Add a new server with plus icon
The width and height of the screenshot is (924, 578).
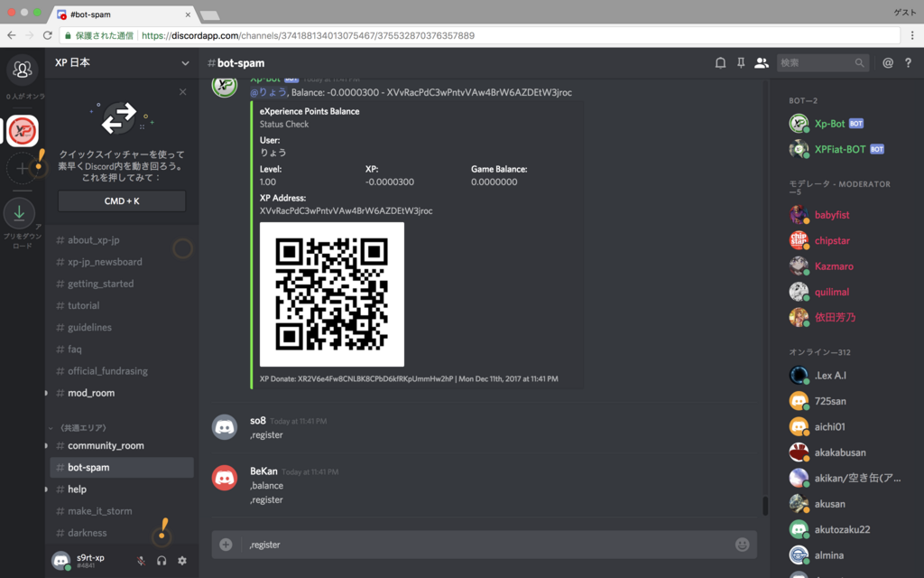click(x=23, y=169)
